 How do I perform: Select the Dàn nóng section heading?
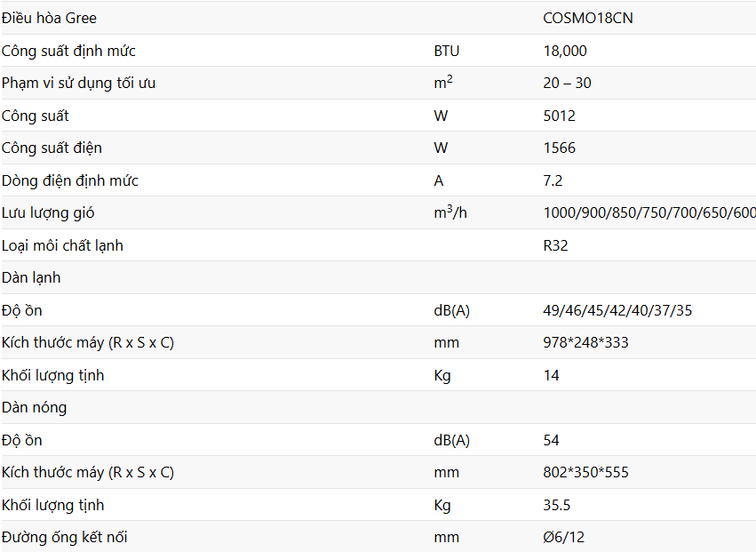(35, 408)
